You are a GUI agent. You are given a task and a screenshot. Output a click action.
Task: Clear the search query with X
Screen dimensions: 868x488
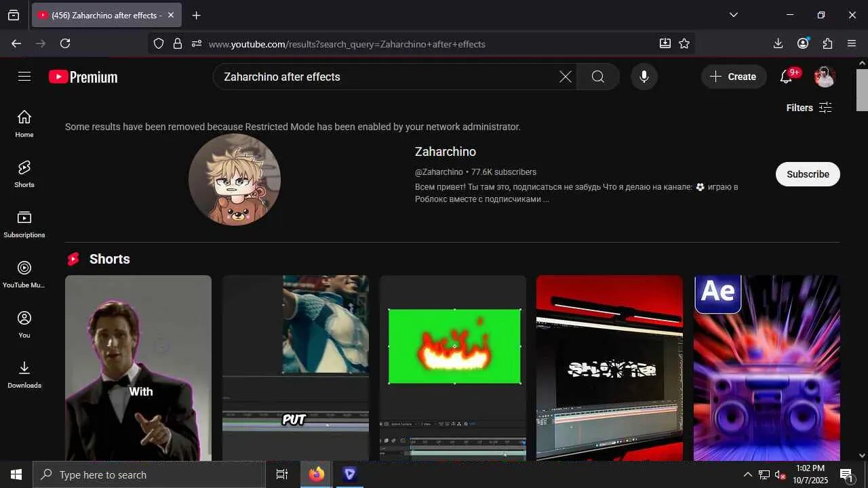point(566,77)
